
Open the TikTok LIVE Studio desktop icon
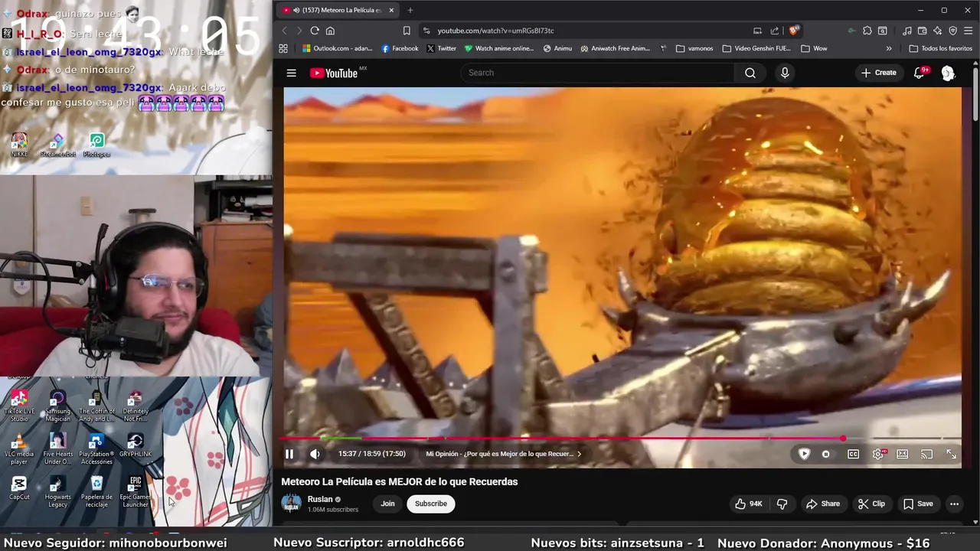pyautogui.click(x=19, y=406)
